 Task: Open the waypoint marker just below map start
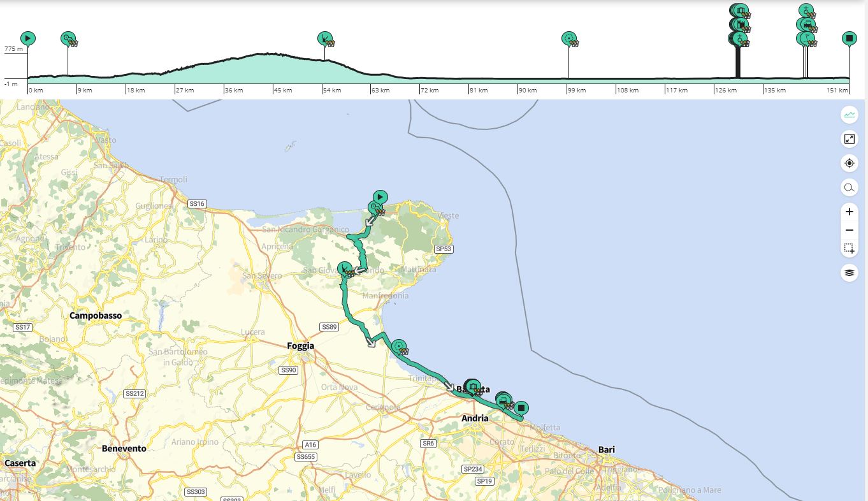click(375, 207)
